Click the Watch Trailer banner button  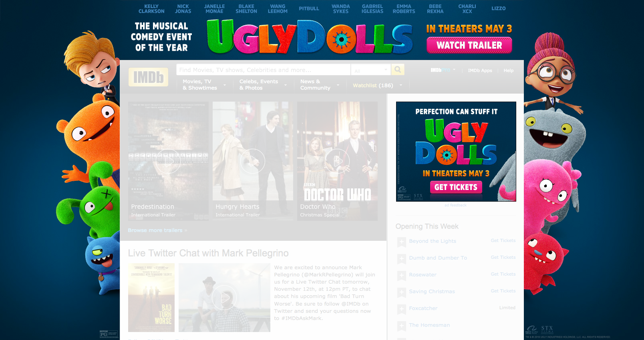coord(469,45)
